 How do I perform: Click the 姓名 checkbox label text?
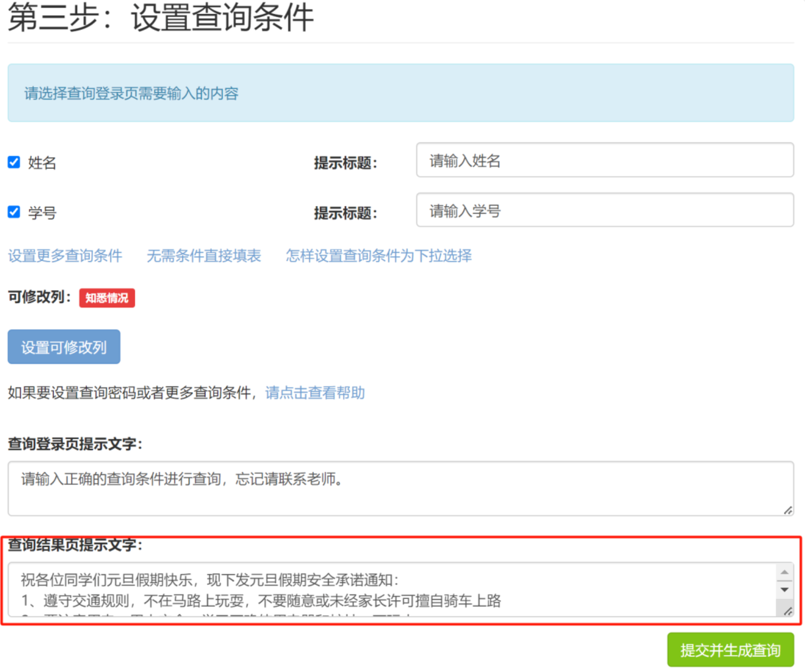pyautogui.click(x=42, y=163)
